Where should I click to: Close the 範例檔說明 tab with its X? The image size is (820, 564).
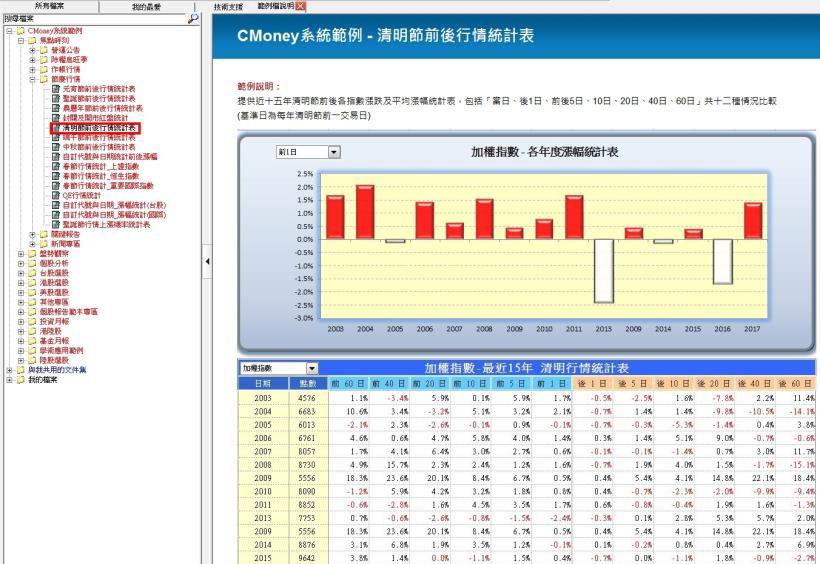click(x=300, y=6)
